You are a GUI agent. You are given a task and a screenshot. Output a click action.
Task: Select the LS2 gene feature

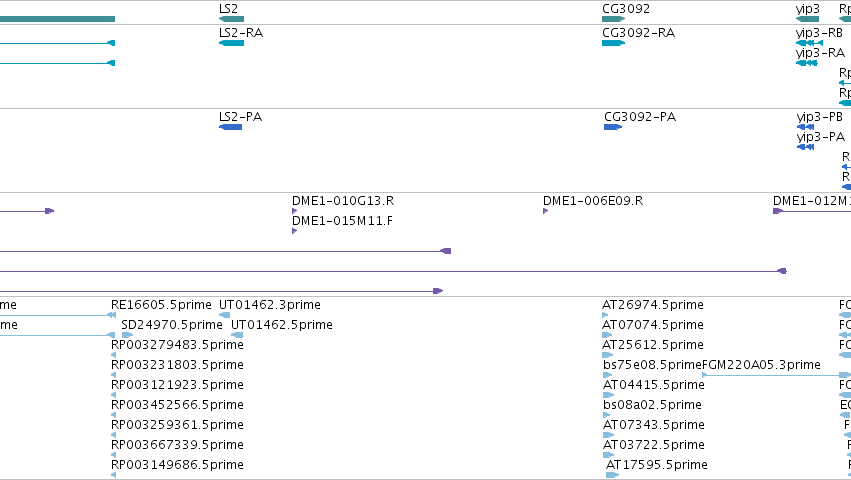[x=228, y=9]
